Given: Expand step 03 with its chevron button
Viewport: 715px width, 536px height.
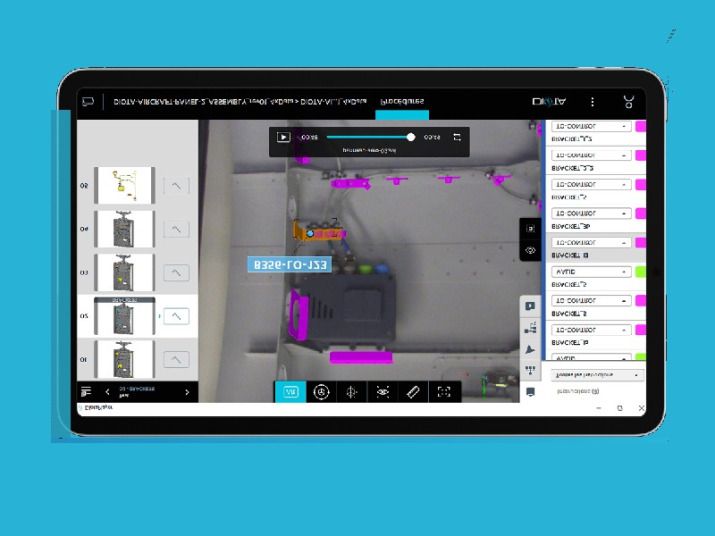Looking at the screenshot, I should coord(176,273).
